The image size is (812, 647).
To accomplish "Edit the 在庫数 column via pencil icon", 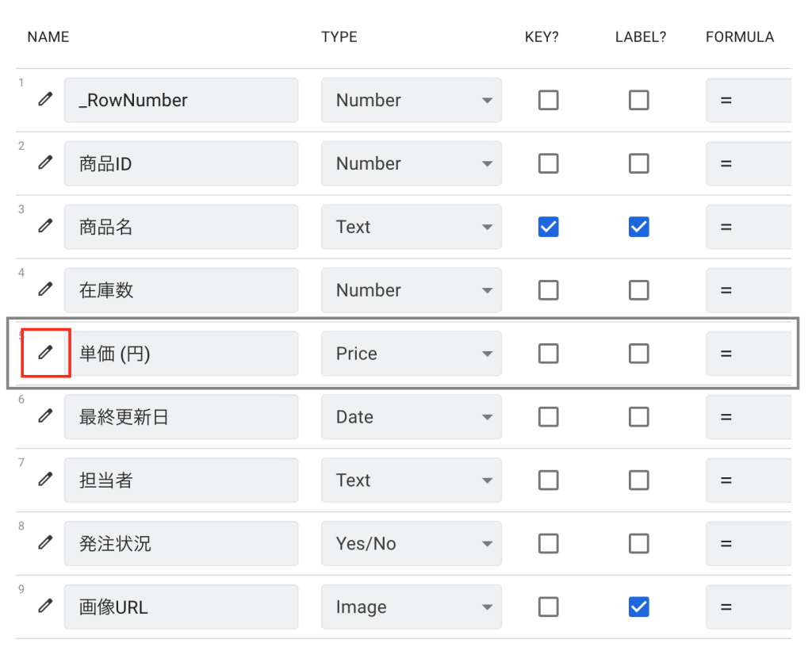I will [45, 289].
